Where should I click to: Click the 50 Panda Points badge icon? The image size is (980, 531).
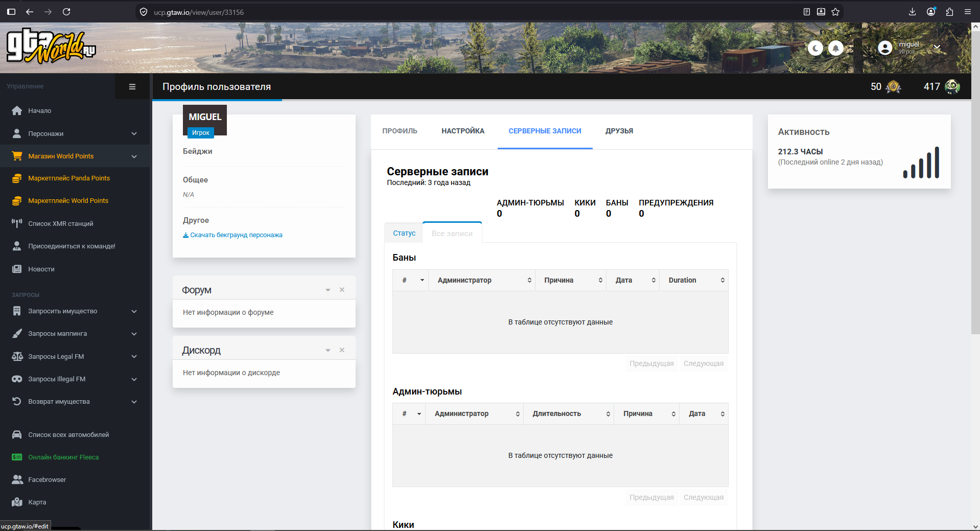tap(893, 87)
